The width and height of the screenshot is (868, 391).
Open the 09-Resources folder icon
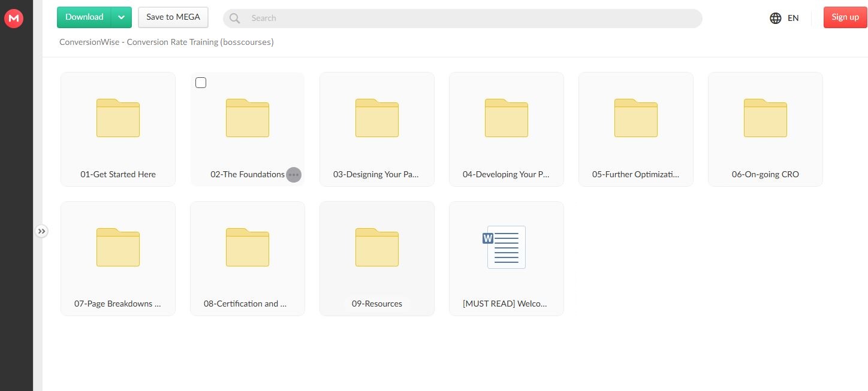(376, 247)
